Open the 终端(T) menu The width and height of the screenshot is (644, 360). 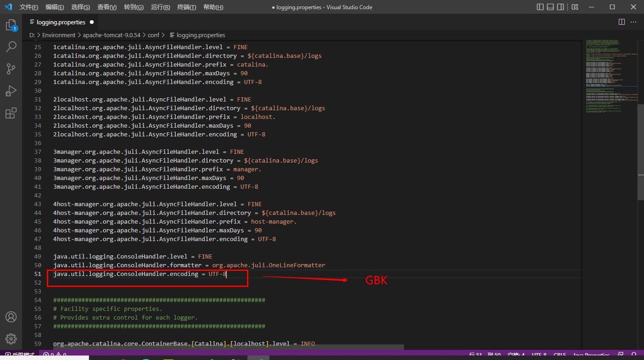click(x=187, y=7)
